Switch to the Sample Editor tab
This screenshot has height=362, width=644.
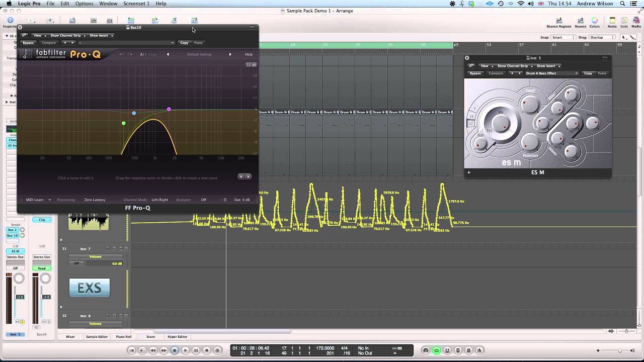coord(97,337)
